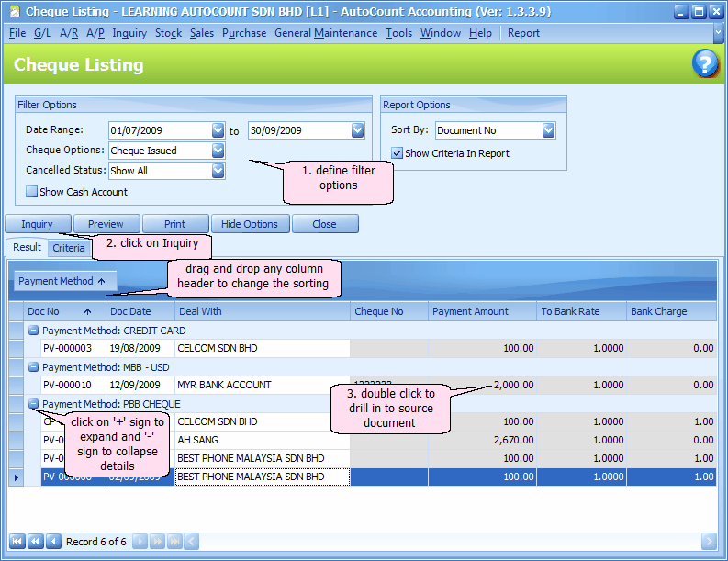Enable Show Cash Account checkbox
Image resolution: width=728 pixels, height=561 pixels.
coord(31,192)
